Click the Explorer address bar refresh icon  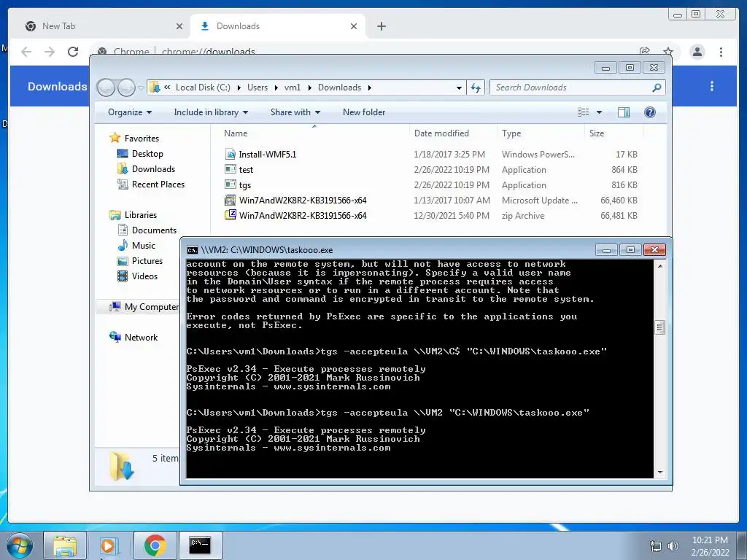(x=476, y=87)
